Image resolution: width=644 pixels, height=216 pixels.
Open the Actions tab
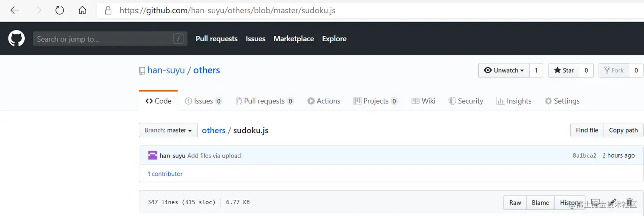click(x=324, y=101)
